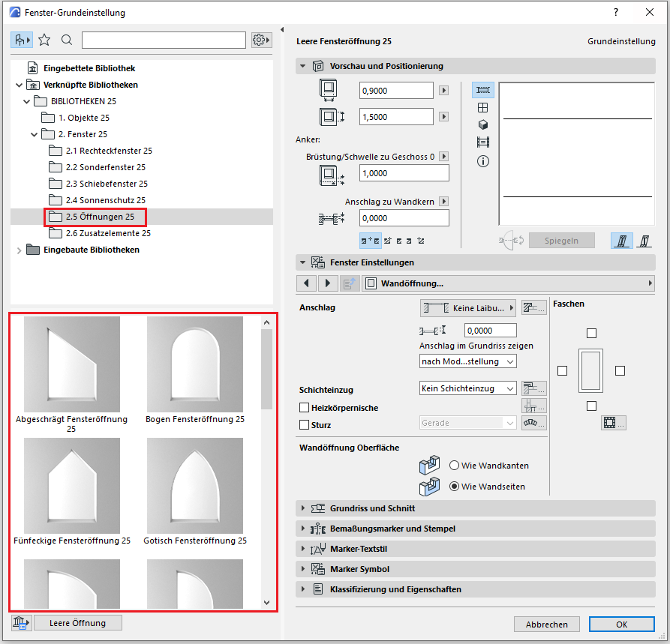Screen dimensions: 670x644
Task: Click the info icon beside preview
Action: (483, 161)
